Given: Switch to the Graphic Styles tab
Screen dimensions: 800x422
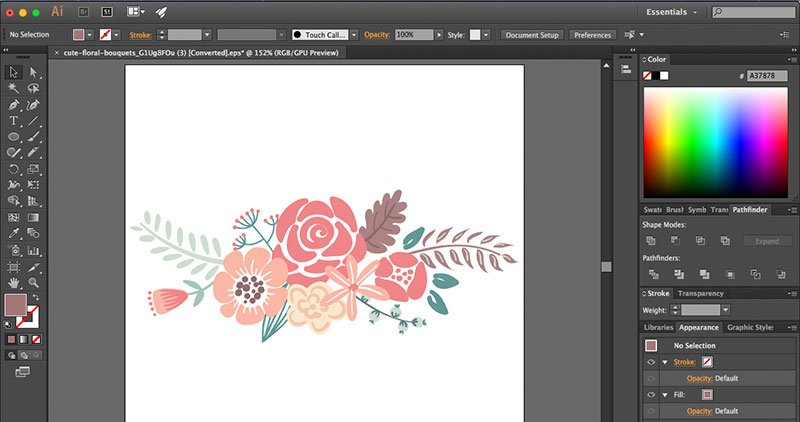Looking at the screenshot, I should (750, 328).
